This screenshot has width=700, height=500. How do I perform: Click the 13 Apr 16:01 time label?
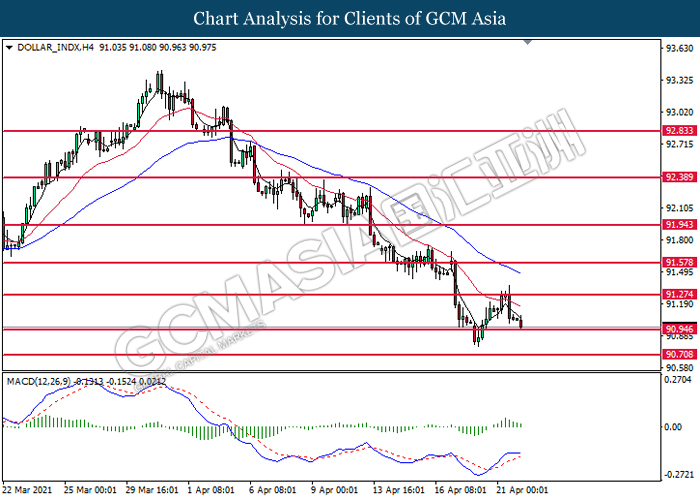tap(399, 490)
